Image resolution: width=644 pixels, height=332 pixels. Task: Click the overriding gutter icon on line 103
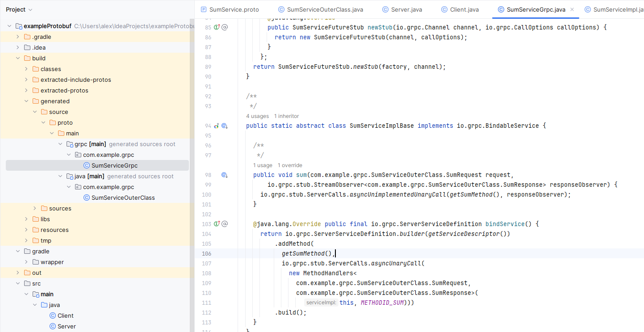tap(217, 224)
